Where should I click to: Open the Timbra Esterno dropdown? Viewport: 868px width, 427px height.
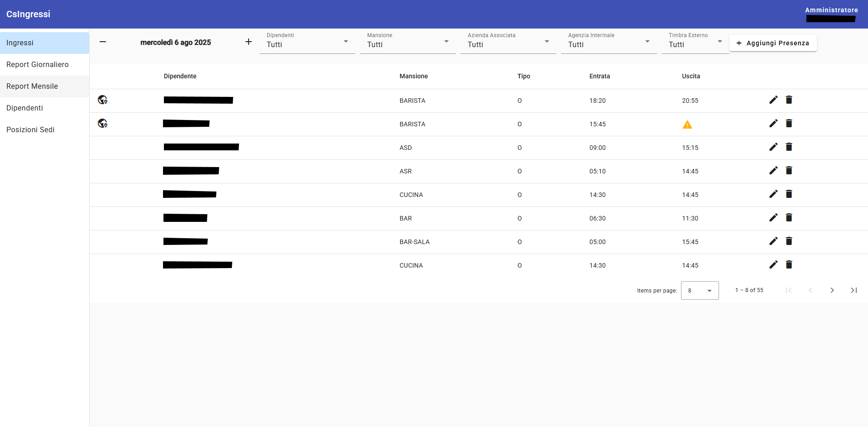pyautogui.click(x=695, y=42)
